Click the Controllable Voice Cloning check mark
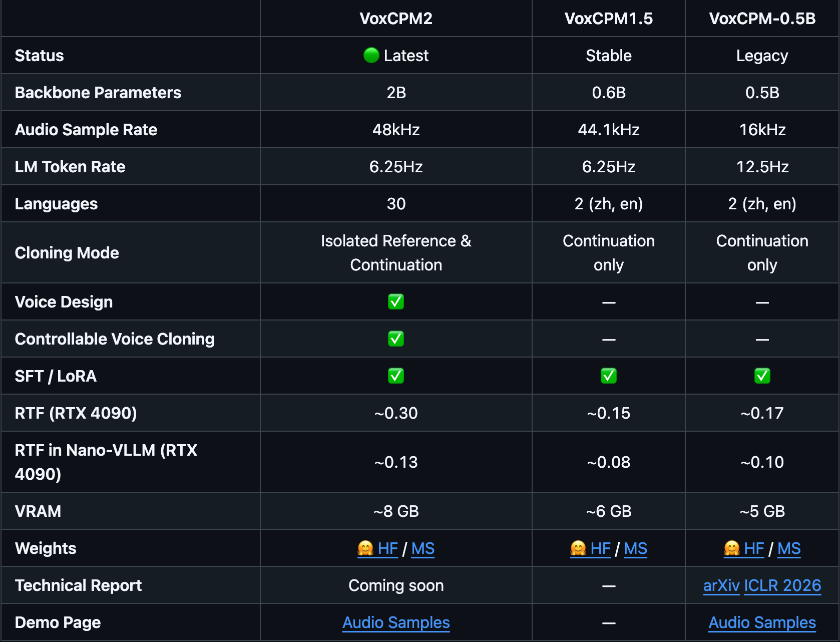Image resolution: width=840 pixels, height=642 pixels. [396, 339]
